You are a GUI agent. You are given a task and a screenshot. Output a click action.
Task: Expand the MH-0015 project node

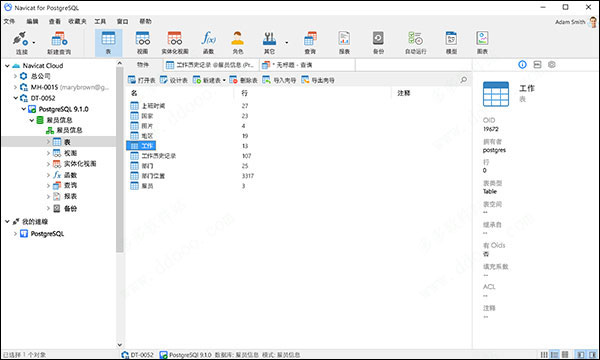[x=15, y=87]
